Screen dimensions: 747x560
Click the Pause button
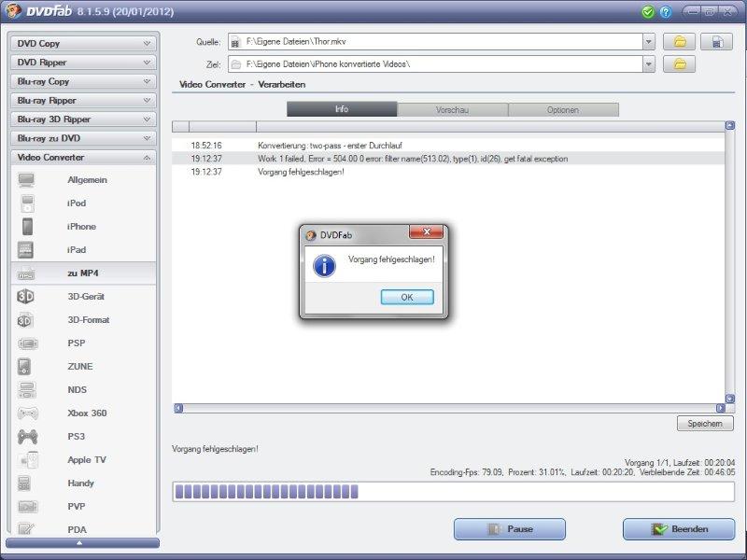tap(510, 529)
